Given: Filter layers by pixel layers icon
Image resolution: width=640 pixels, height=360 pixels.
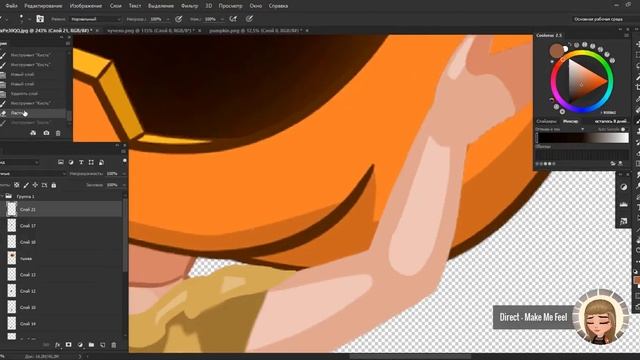Looking at the screenshot, I should [61, 162].
